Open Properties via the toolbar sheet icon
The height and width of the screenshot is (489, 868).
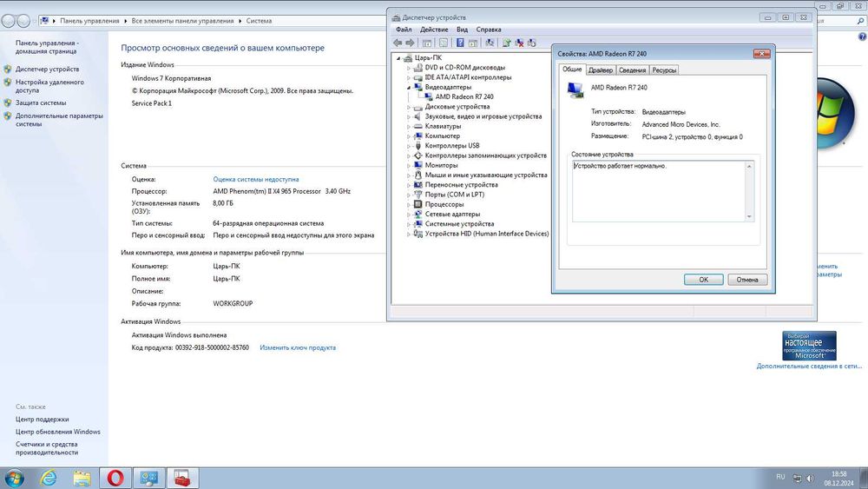coord(444,43)
